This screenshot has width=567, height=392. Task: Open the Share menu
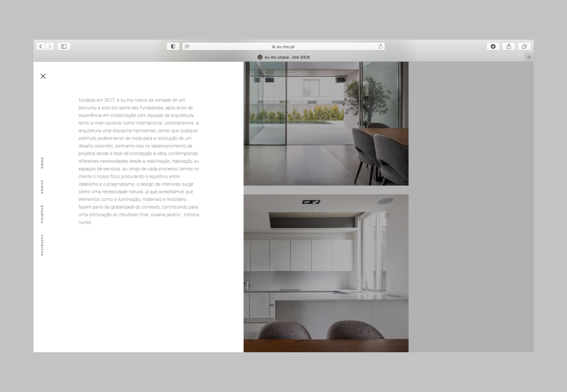(x=509, y=46)
